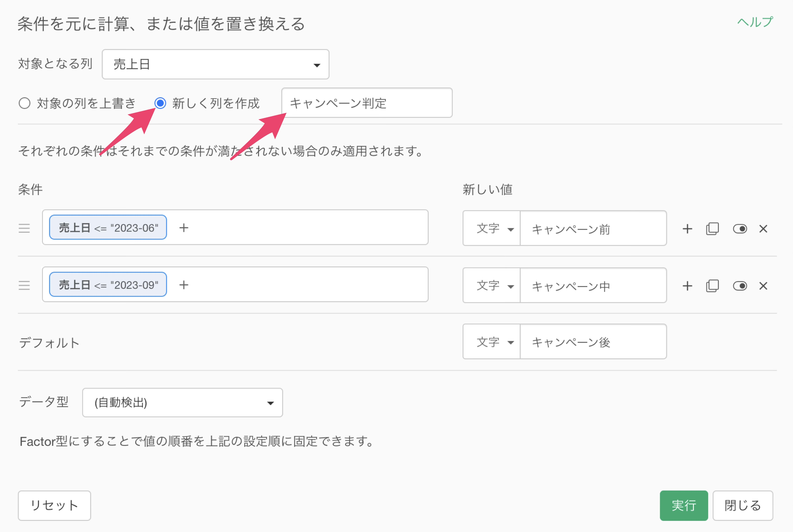This screenshot has height=532, width=793.
Task: Click the 閉じる button
Action: click(742, 505)
